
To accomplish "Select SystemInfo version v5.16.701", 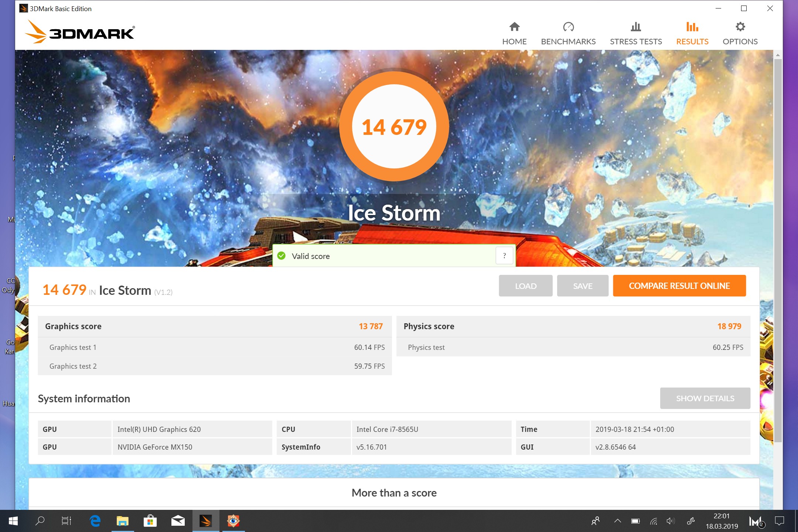I will [x=371, y=447].
